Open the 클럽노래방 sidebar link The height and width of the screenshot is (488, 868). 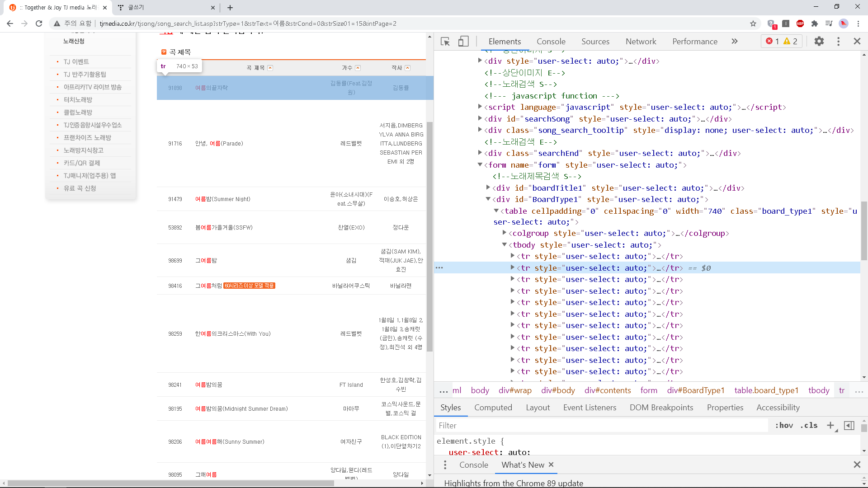(78, 113)
